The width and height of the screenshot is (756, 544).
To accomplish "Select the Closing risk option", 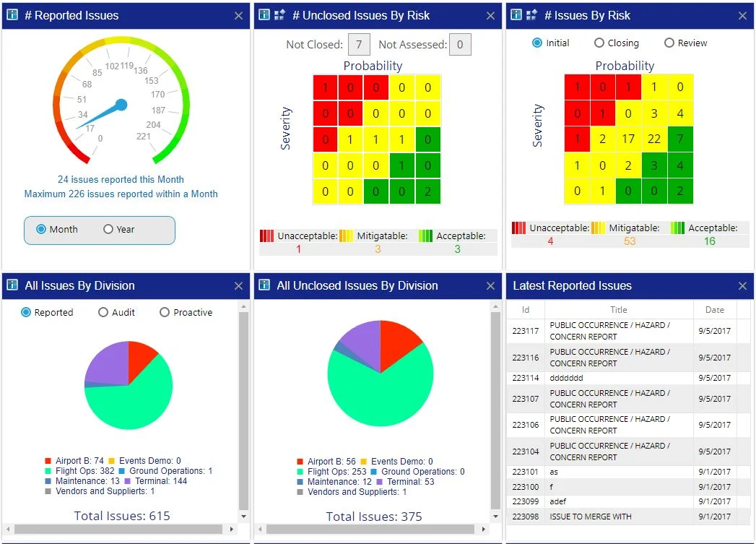I will tap(599, 43).
